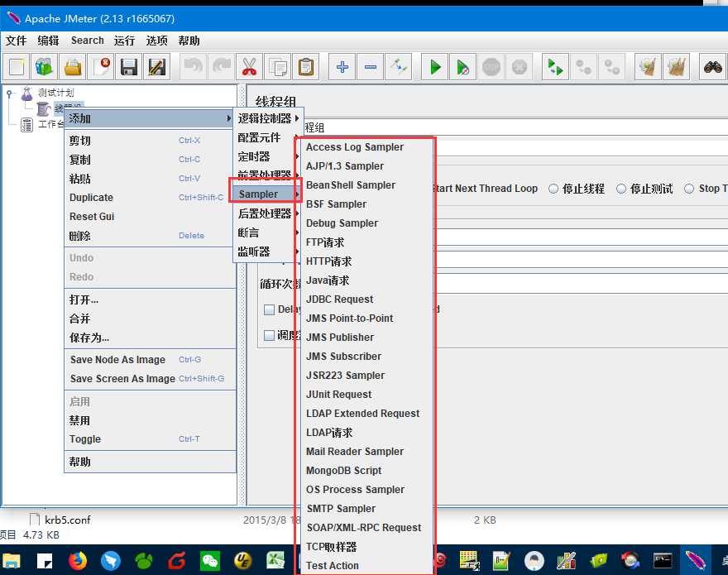Screen dimensions: 728x575
Task: Choose JDBC Request sampler
Action: point(366,299)
